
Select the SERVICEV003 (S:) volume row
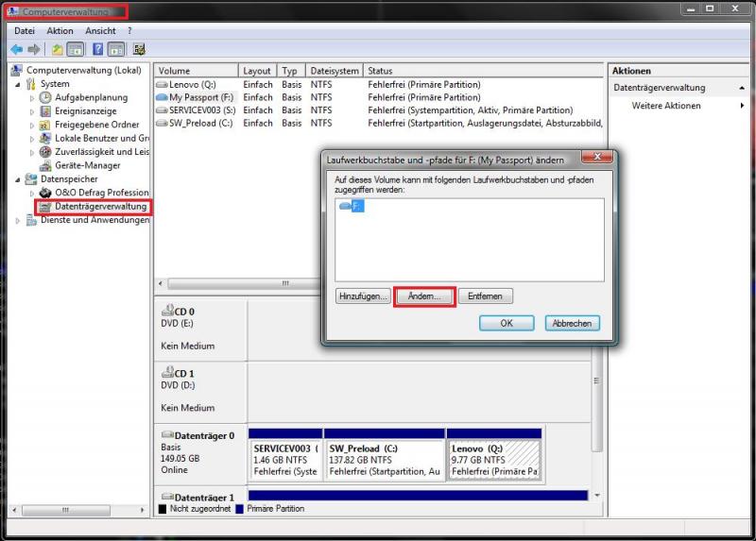[379, 110]
